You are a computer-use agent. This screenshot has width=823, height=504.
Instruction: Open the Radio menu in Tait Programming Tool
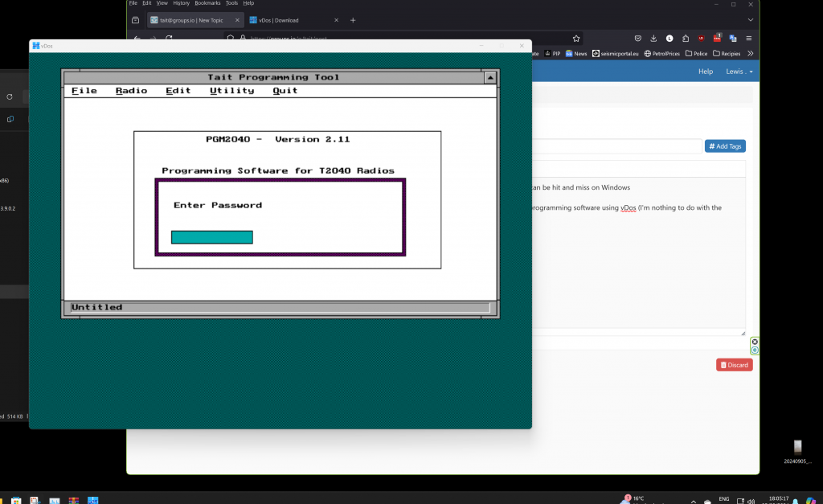click(131, 91)
